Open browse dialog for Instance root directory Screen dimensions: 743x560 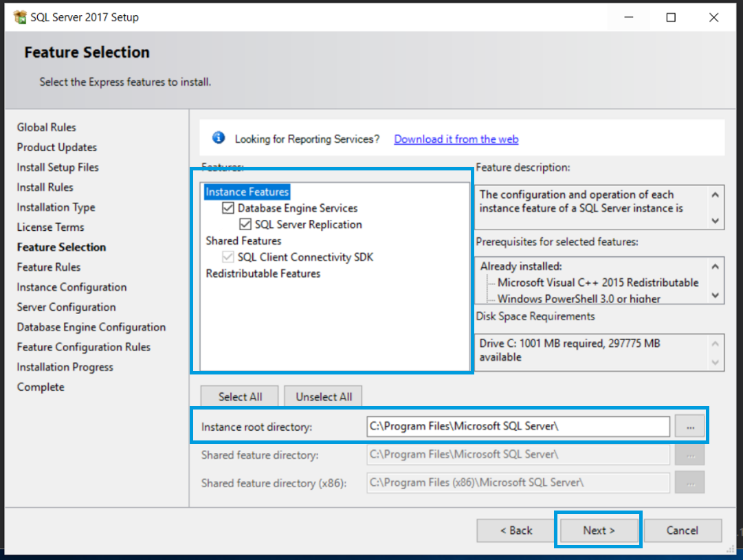(689, 426)
